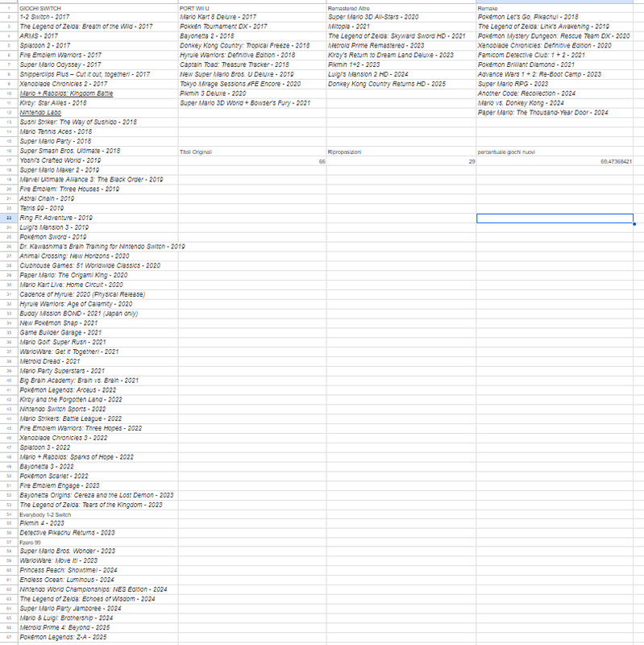The image size is (644, 645).
Task: Select row header 67
Action: (x=9, y=637)
